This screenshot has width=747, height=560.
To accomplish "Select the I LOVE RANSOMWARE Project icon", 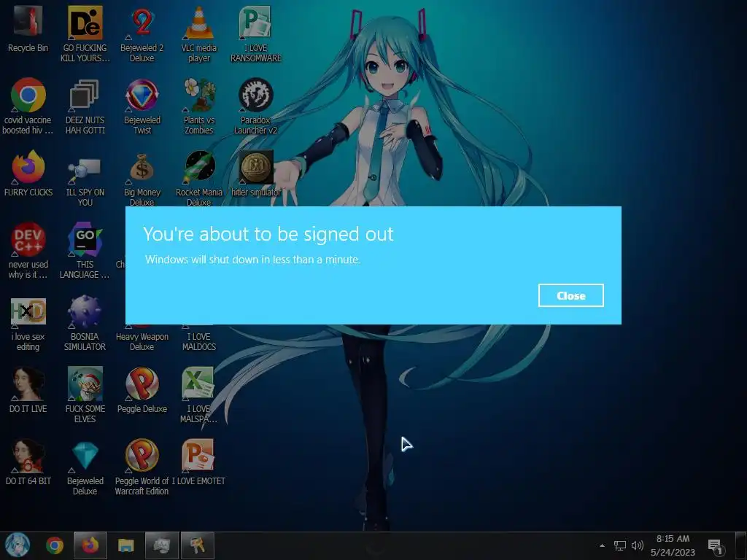I will click(255, 23).
